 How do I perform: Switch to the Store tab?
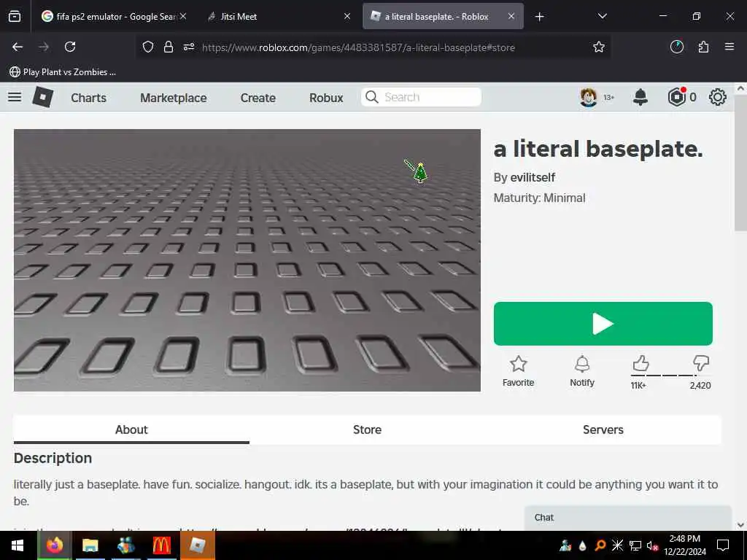[368, 429]
